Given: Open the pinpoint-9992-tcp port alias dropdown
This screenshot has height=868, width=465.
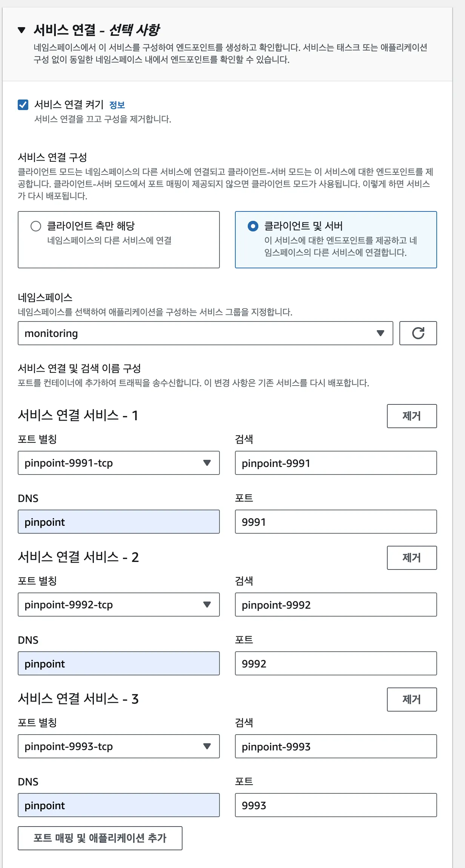Looking at the screenshot, I should click(118, 605).
